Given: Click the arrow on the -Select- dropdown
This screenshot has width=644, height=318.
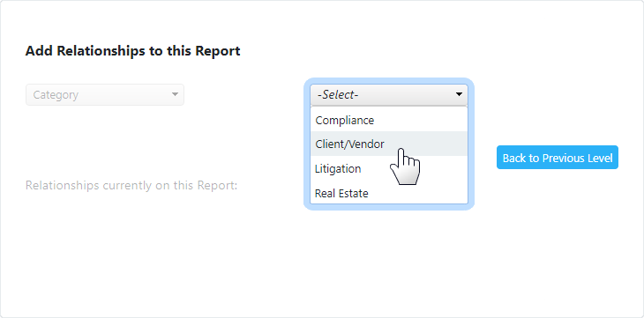Looking at the screenshot, I should 459,95.
